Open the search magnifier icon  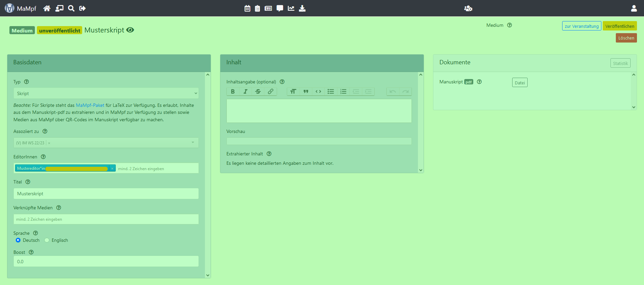[x=71, y=8]
